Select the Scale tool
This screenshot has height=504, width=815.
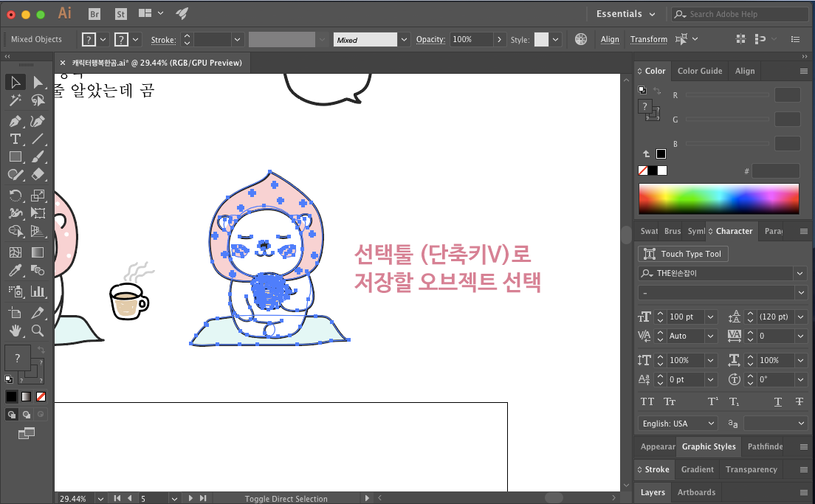point(38,196)
